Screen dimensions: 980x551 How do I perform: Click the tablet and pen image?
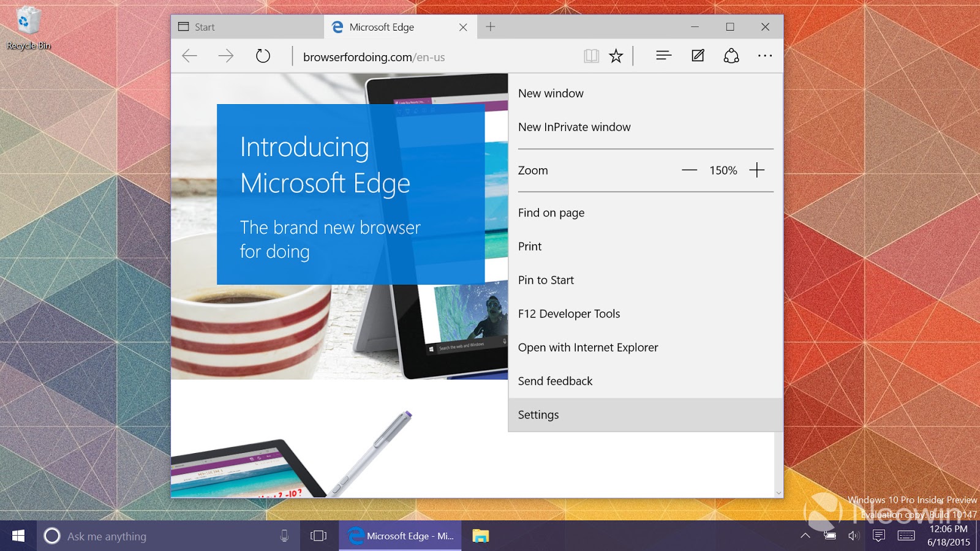293,454
